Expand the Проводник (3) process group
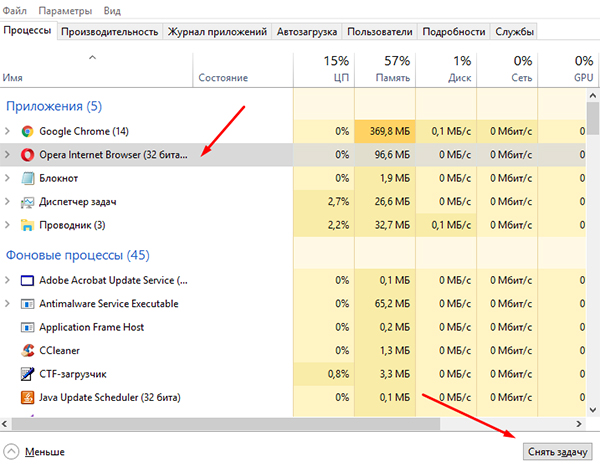The width and height of the screenshot is (600, 467). point(7,225)
